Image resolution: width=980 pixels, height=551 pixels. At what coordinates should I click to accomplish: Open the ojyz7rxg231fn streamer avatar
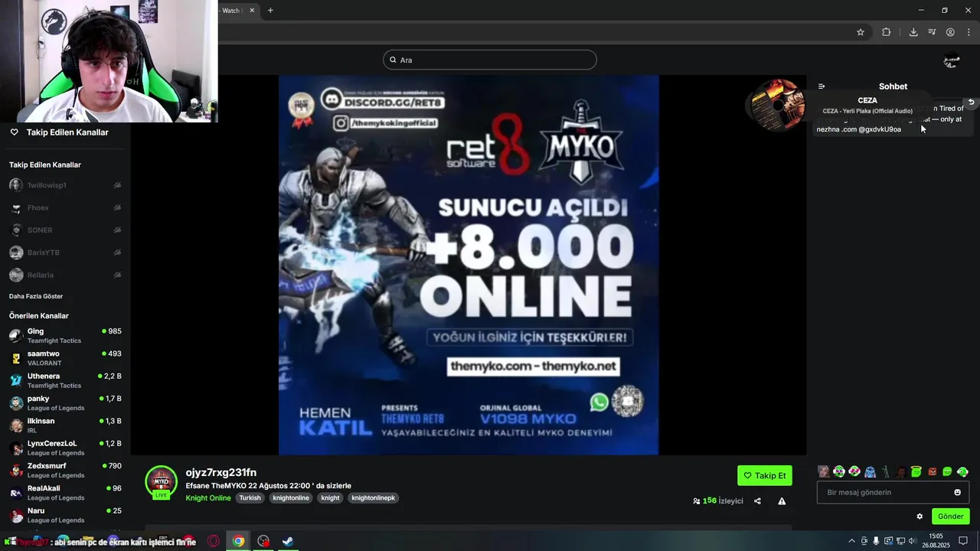(161, 482)
